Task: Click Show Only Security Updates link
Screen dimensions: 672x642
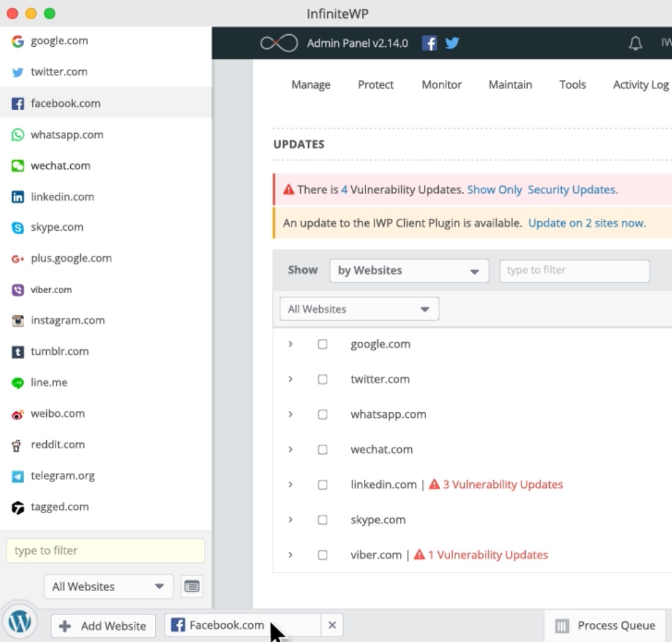Action: tap(542, 190)
